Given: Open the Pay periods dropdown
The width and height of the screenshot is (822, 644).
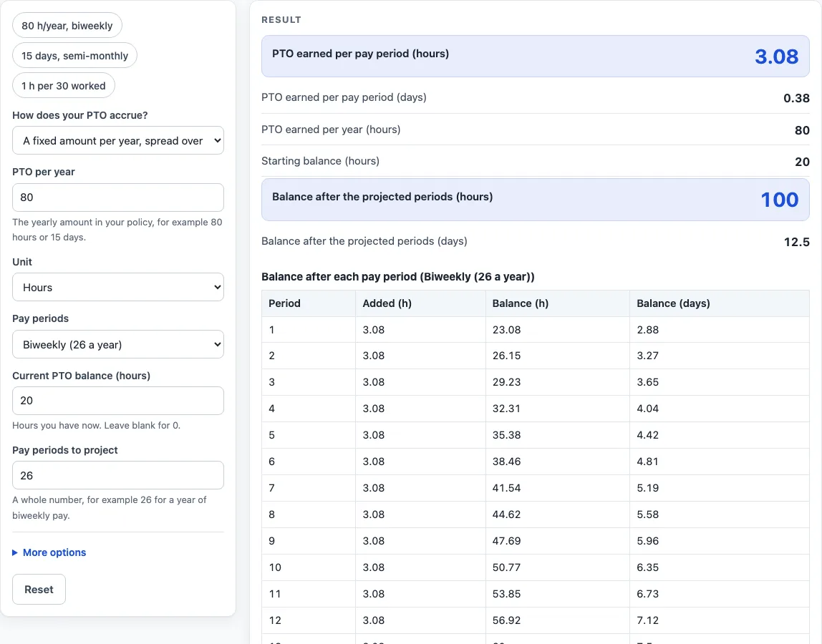Looking at the screenshot, I should [118, 344].
